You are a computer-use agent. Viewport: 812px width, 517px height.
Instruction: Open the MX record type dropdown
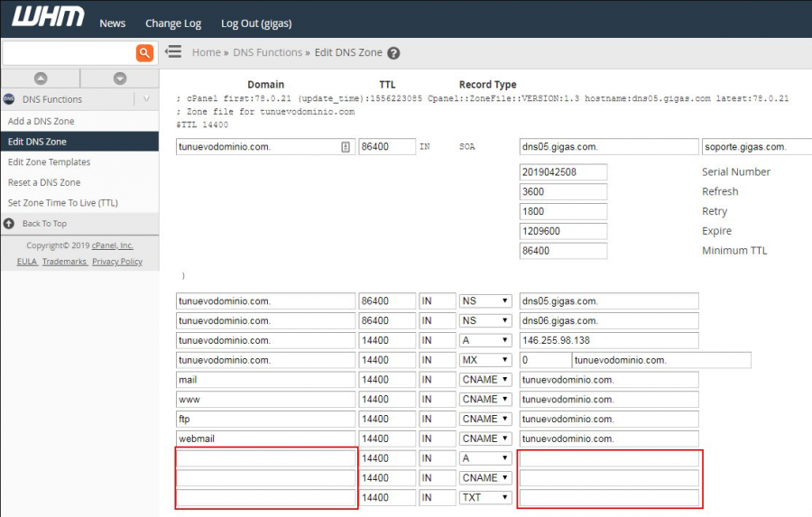point(485,360)
